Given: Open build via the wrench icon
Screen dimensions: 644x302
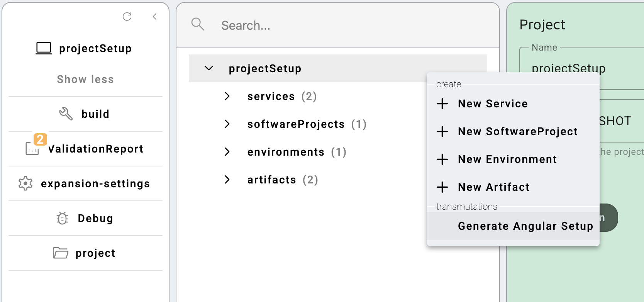Looking at the screenshot, I should coord(66,114).
